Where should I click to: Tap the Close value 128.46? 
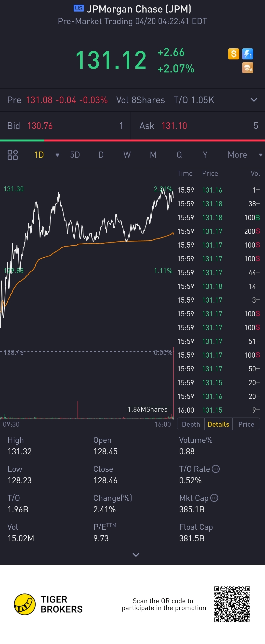pos(106,480)
